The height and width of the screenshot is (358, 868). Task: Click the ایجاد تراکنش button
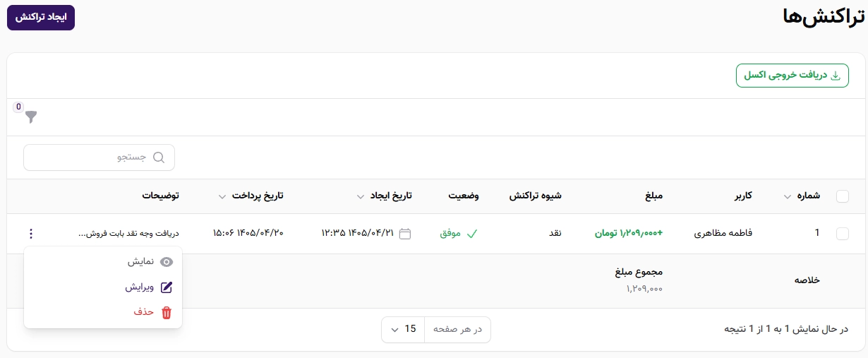pos(41,18)
